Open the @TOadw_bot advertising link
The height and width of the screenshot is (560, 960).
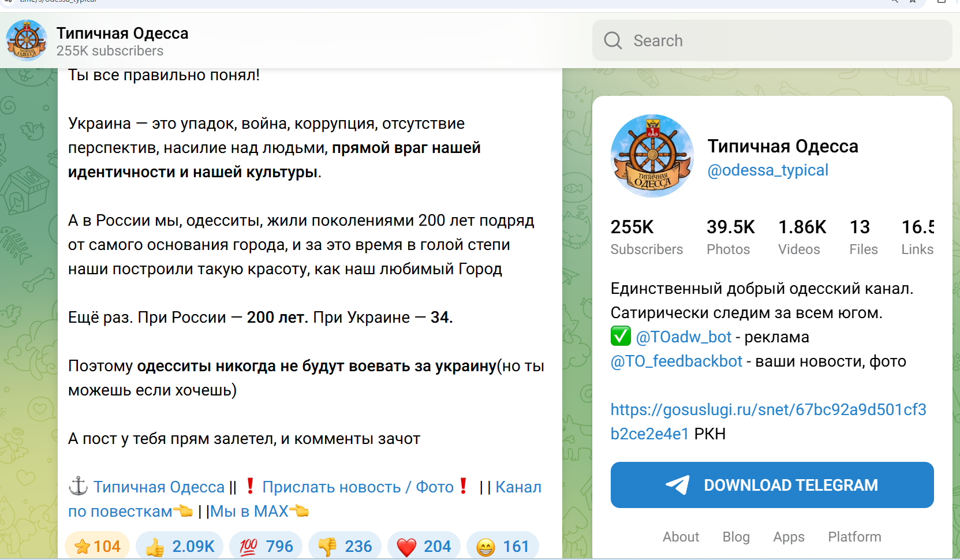click(x=683, y=337)
